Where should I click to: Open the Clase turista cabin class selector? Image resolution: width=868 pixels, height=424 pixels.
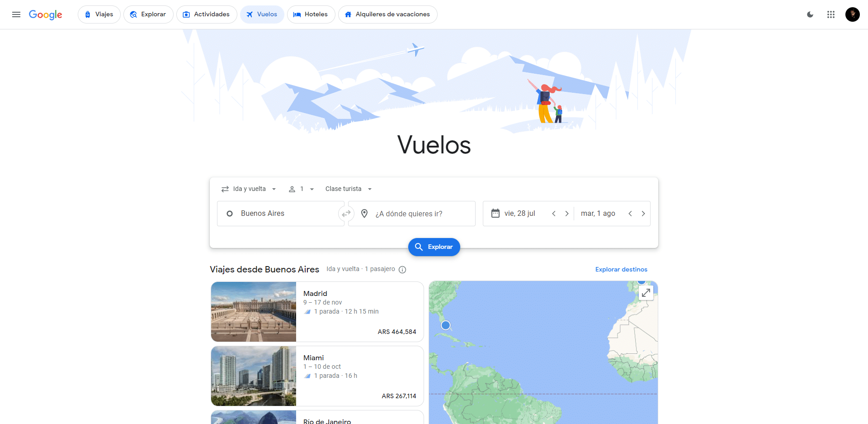[x=348, y=189]
